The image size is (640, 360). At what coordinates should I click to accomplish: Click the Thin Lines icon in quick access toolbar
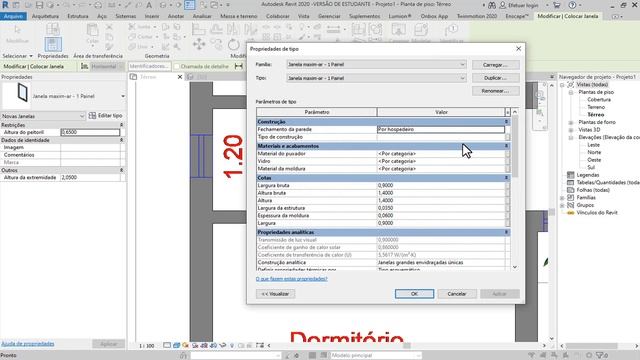click(x=190, y=5)
